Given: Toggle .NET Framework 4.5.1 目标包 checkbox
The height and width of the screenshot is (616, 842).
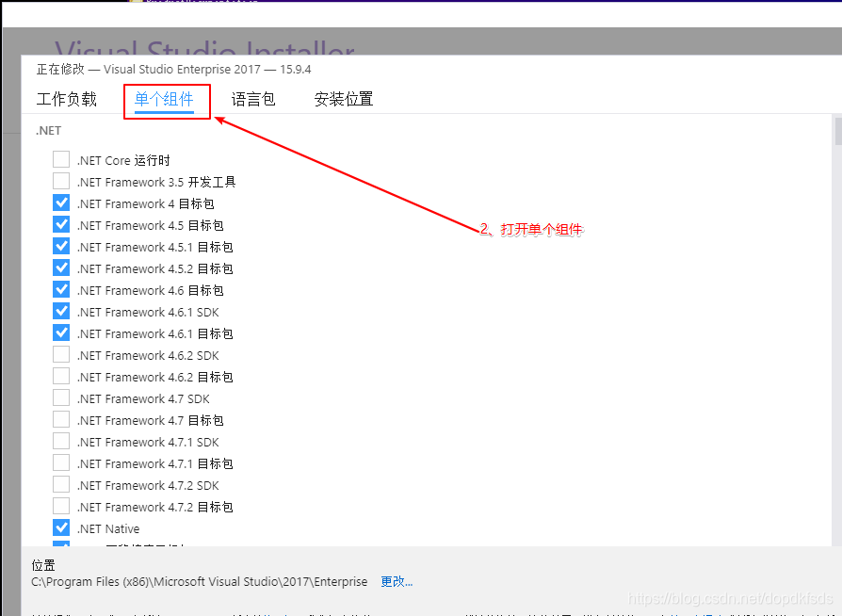Looking at the screenshot, I should 61,246.
